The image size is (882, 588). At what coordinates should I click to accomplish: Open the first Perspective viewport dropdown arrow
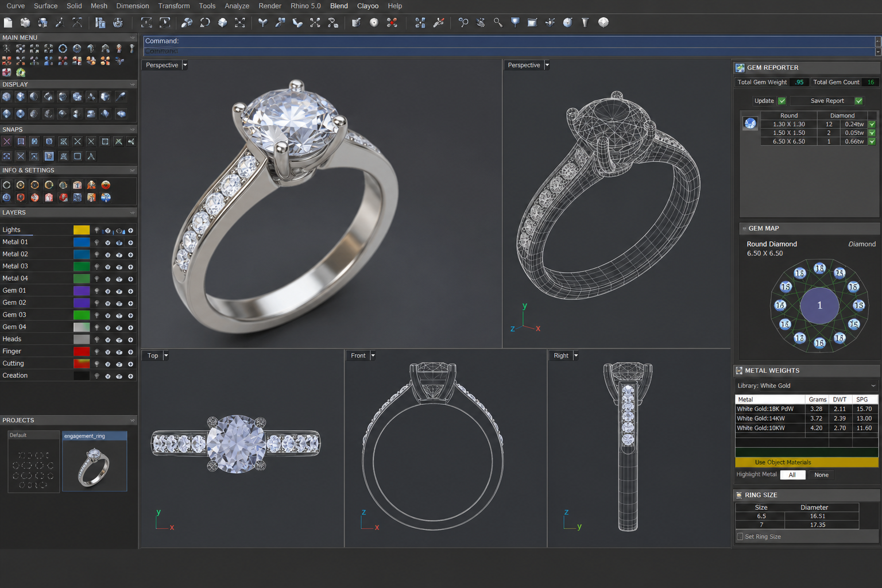tap(185, 65)
